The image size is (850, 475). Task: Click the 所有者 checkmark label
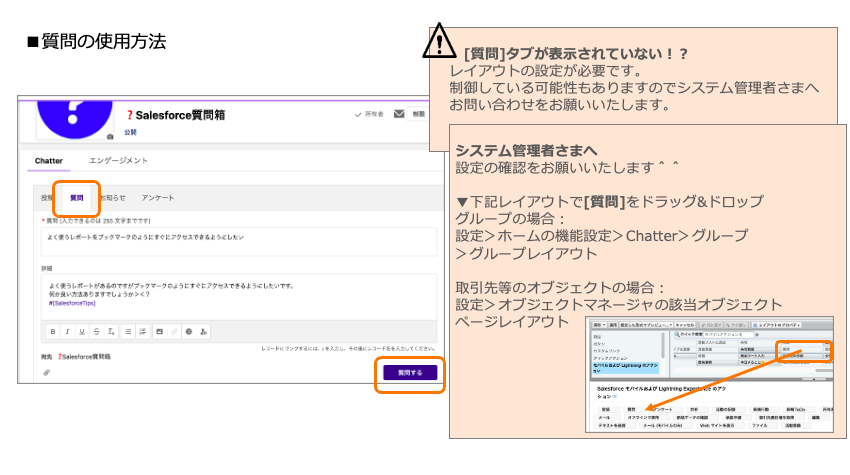pyautogui.click(x=369, y=114)
